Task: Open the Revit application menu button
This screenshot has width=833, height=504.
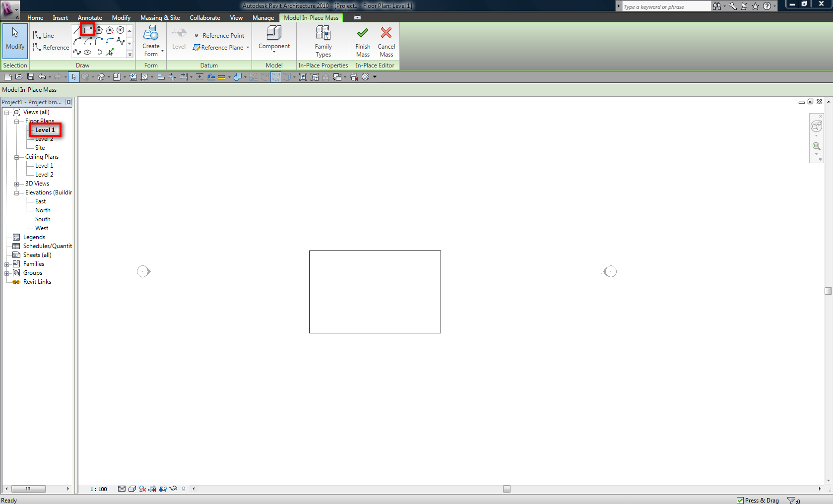Action: point(9,9)
